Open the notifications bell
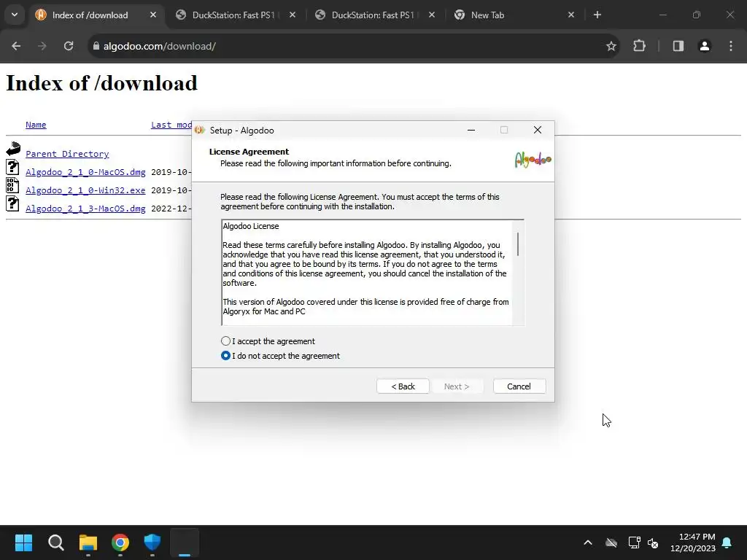 pos(727,542)
